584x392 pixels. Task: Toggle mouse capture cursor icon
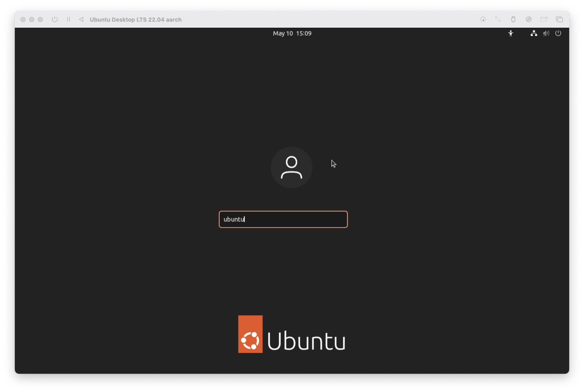click(x=483, y=19)
